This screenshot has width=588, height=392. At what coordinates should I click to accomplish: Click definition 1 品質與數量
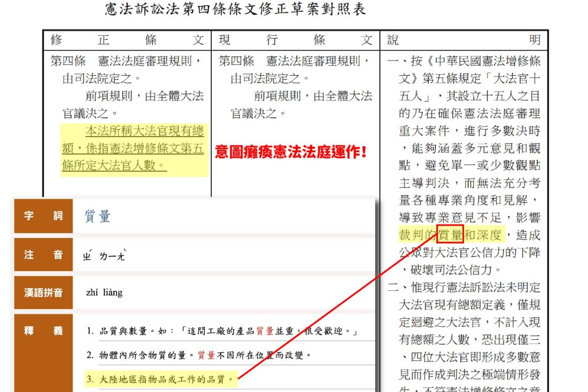coord(222,331)
